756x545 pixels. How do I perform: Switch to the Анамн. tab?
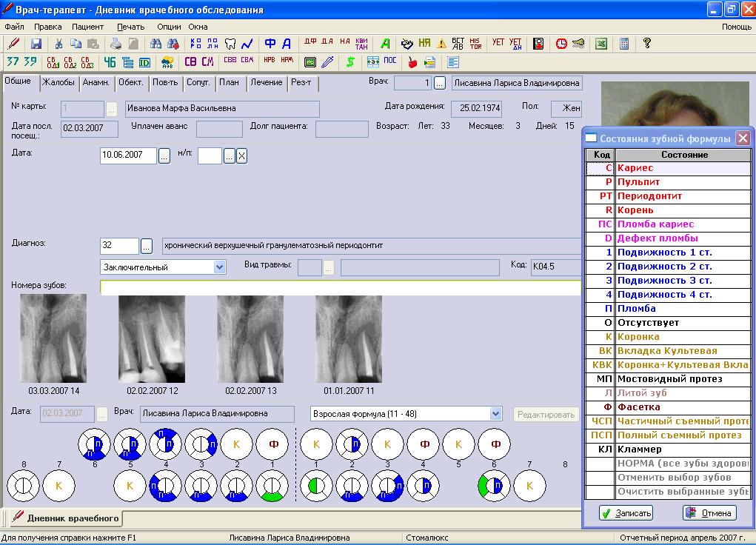click(x=96, y=82)
